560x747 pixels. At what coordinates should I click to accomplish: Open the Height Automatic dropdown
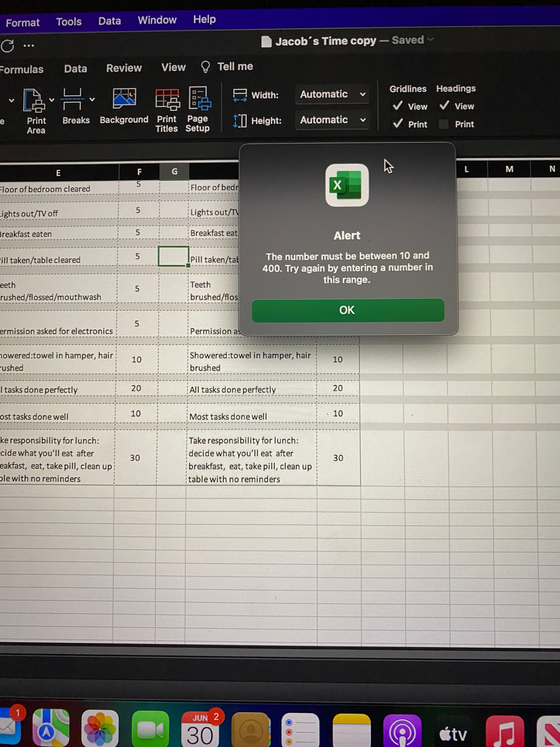coord(332,120)
